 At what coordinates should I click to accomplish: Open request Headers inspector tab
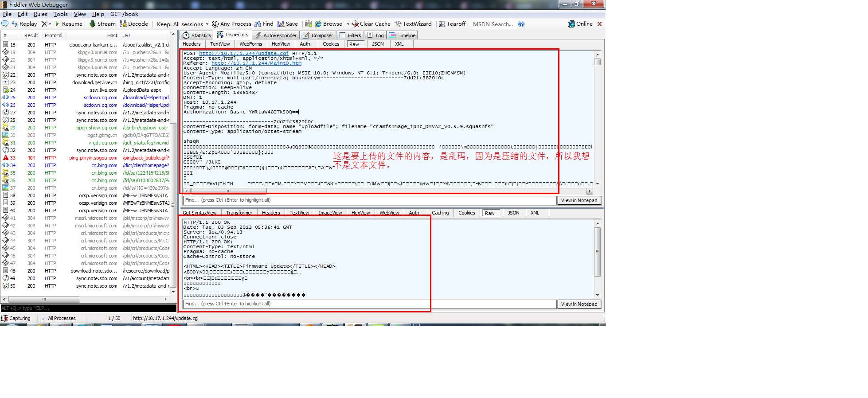(192, 44)
